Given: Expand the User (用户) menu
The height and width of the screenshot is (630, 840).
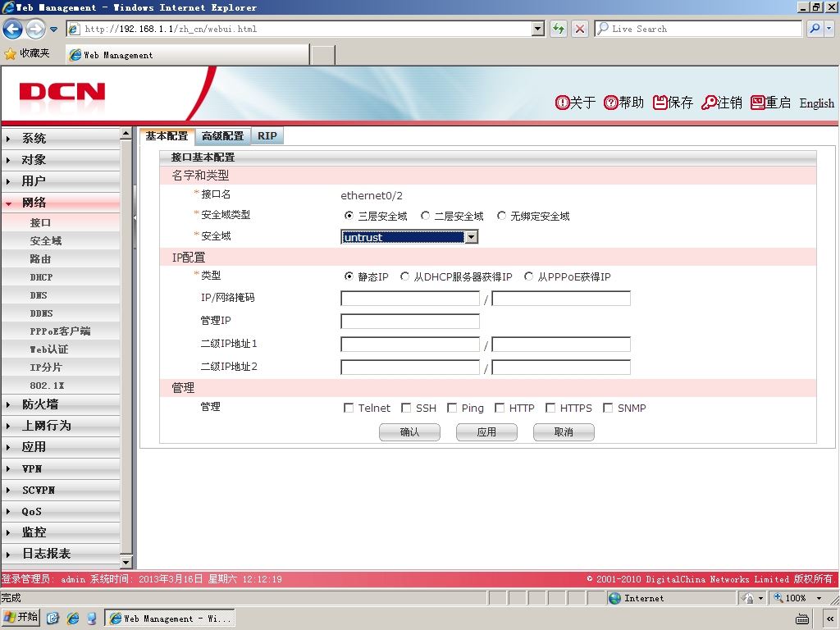Looking at the screenshot, I should pyautogui.click(x=61, y=181).
